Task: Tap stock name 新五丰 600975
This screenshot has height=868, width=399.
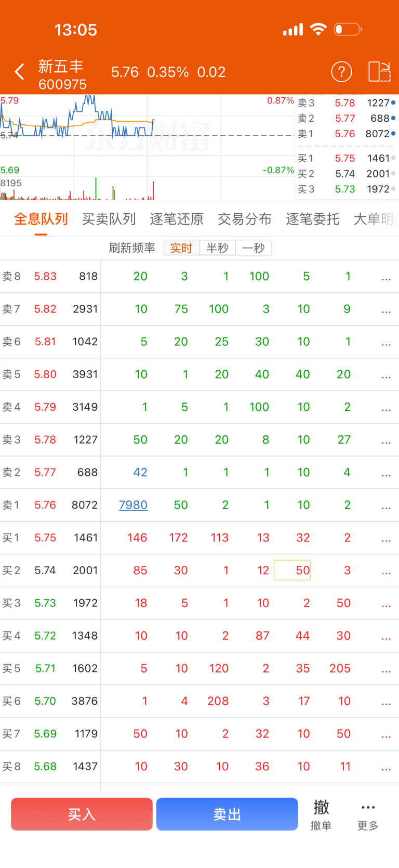Action: [62, 75]
